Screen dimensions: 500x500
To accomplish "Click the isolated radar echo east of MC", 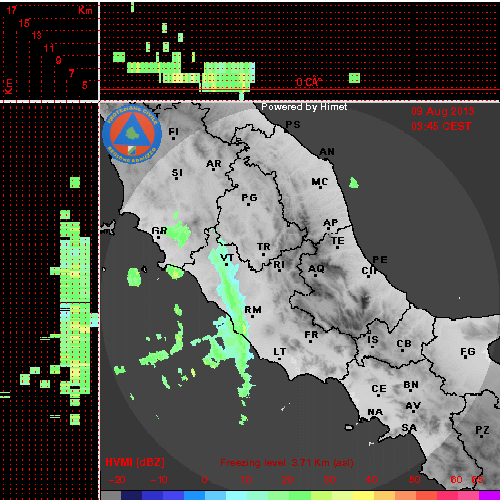I will tap(354, 183).
